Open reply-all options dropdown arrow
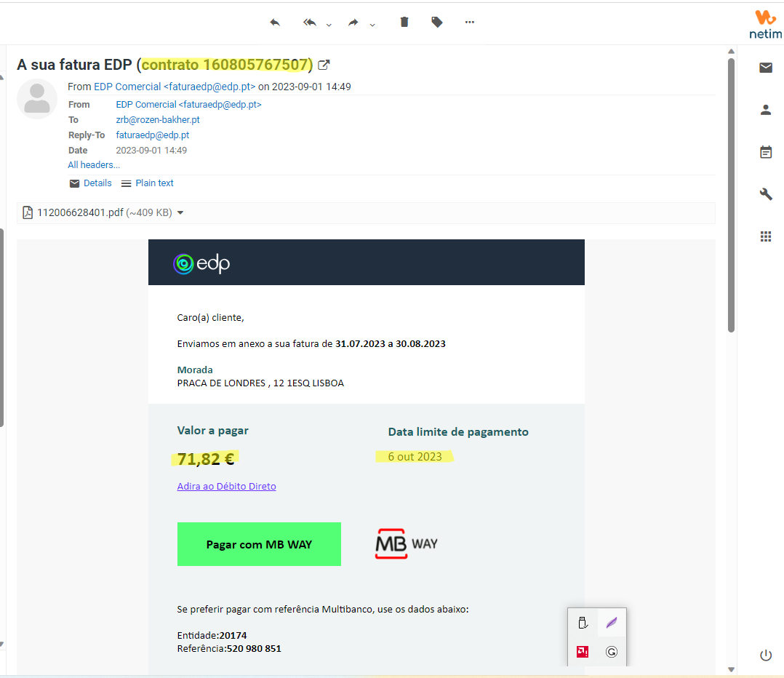784x678 pixels. 329,25
